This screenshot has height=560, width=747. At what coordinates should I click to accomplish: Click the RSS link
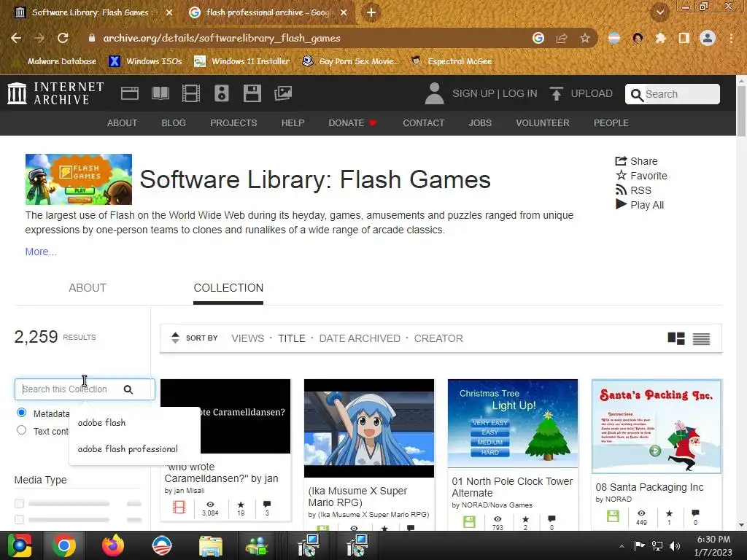[633, 190]
